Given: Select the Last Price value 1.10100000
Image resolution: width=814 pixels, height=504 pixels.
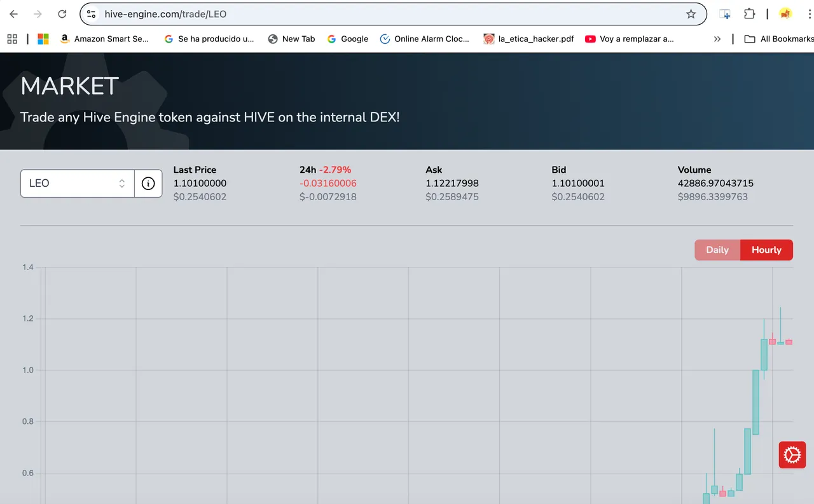Looking at the screenshot, I should tap(200, 183).
